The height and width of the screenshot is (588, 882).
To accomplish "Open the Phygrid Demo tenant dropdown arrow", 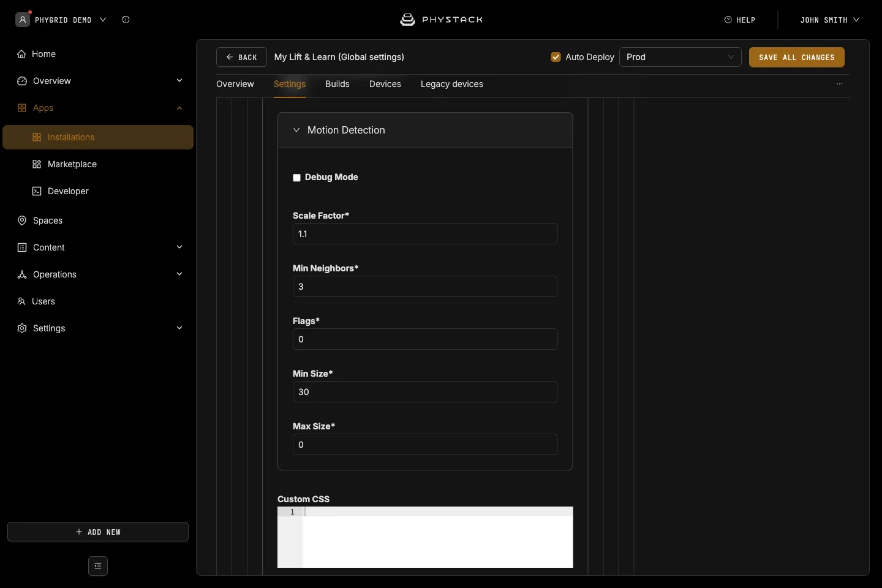I will click(x=103, y=20).
